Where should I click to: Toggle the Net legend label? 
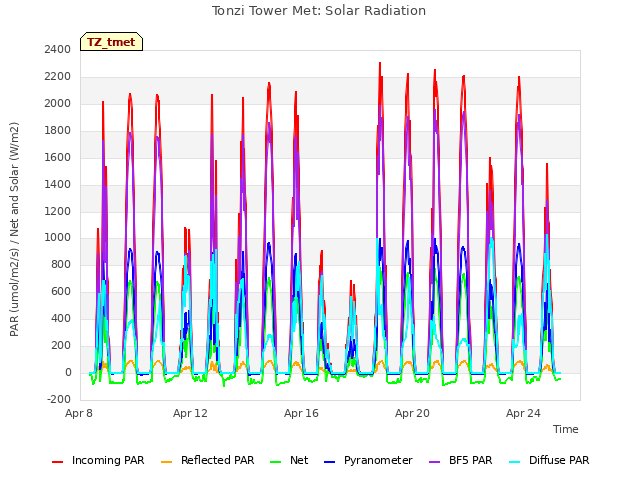click(299, 460)
